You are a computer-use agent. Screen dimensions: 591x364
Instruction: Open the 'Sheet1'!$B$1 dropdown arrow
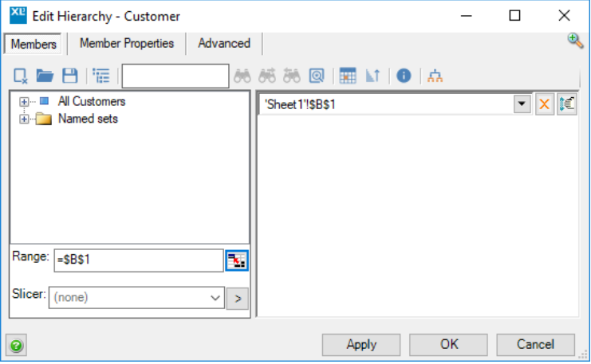(522, 104)
